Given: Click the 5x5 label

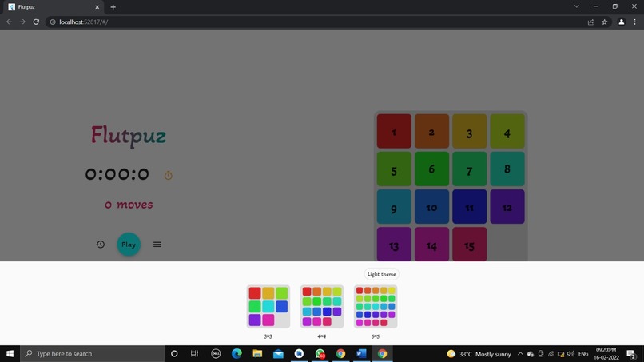Looking at the screenshot, I should point(376,336).
